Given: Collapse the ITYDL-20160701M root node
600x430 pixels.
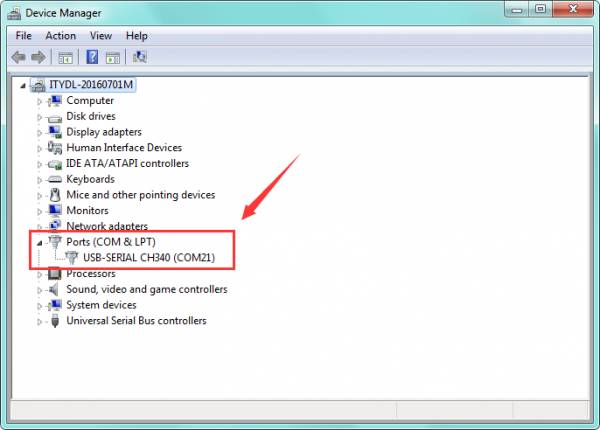Looking at the screenshot, I should point(25,85).
